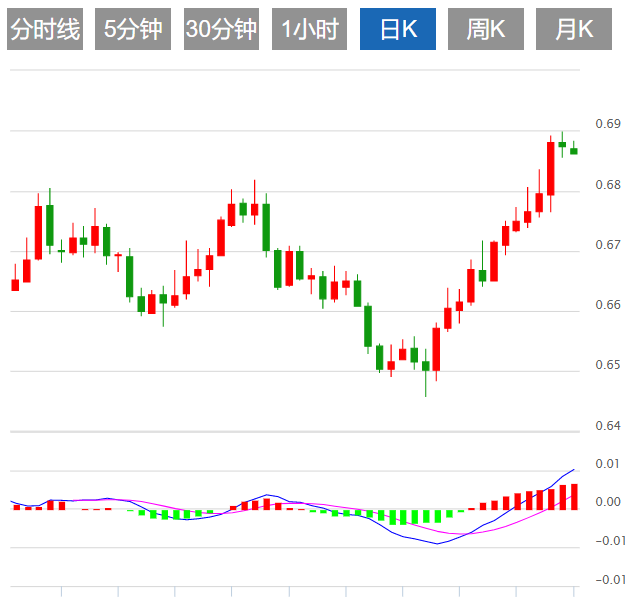Click the lowest green candlestick with the long wick
The height and width of the screenshot is (597, 634).
point(426,366)
